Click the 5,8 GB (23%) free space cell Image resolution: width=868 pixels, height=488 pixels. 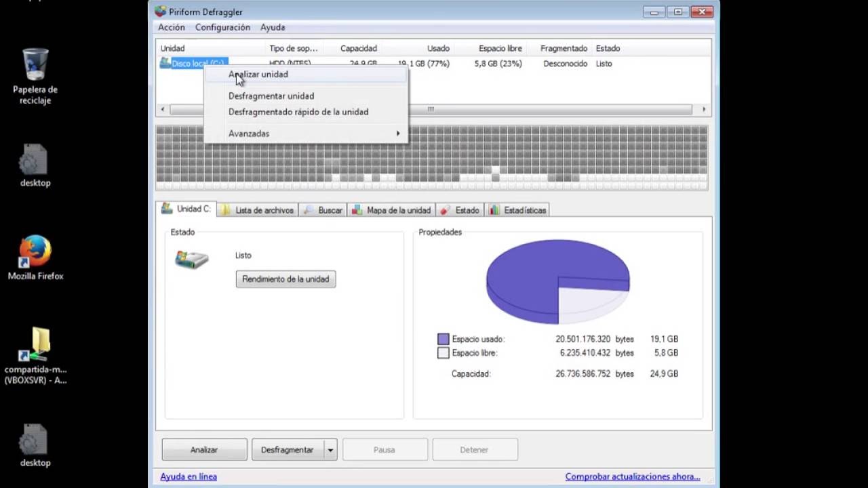tap(498, 64)
